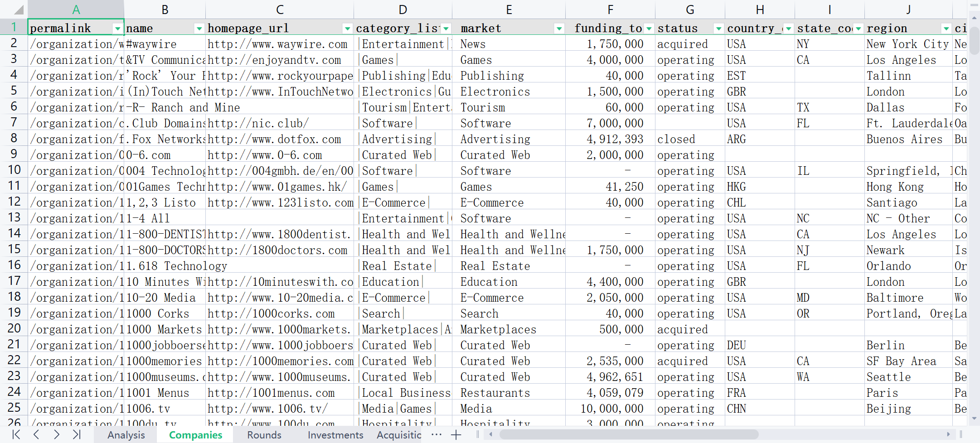Open the funding_total filter dropdown
Image resolution: width=980 pixels, height=443 pixels.
(x=649, y=29)
